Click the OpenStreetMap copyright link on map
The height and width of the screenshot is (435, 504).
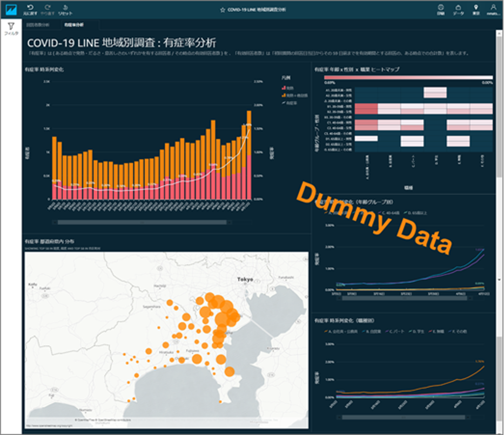[49, 426]
